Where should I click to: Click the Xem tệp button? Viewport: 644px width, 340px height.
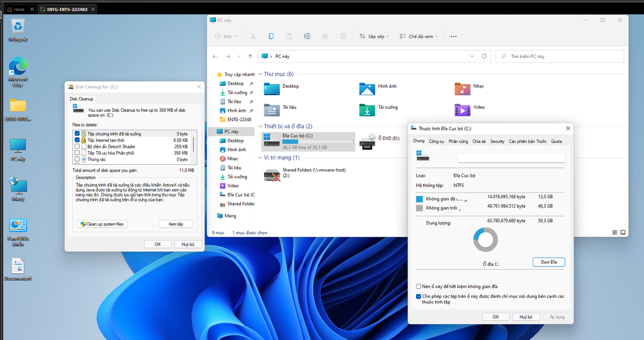tap(176, 224)
